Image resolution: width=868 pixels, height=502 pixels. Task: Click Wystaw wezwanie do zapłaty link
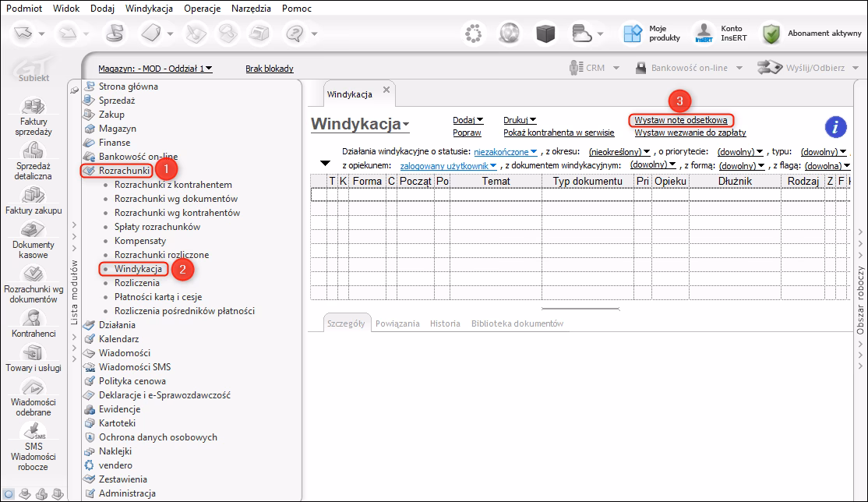690,133
